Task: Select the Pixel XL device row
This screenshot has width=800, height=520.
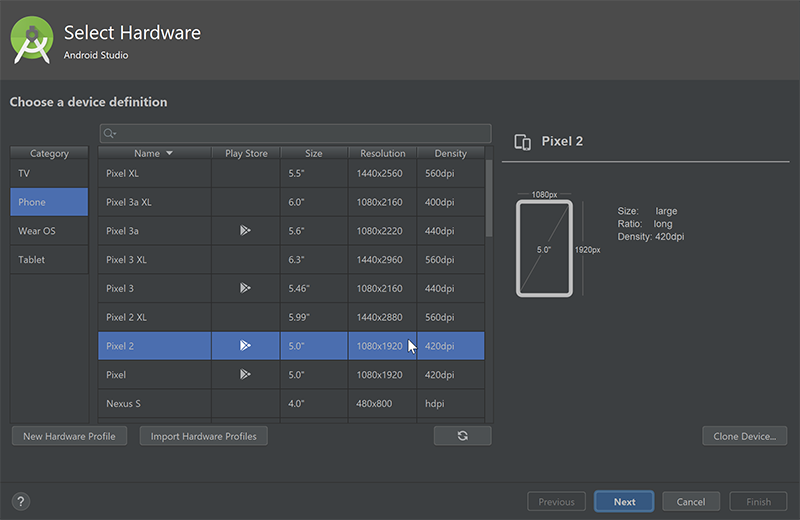Action: pyautogui.click(x=291, y=174)
